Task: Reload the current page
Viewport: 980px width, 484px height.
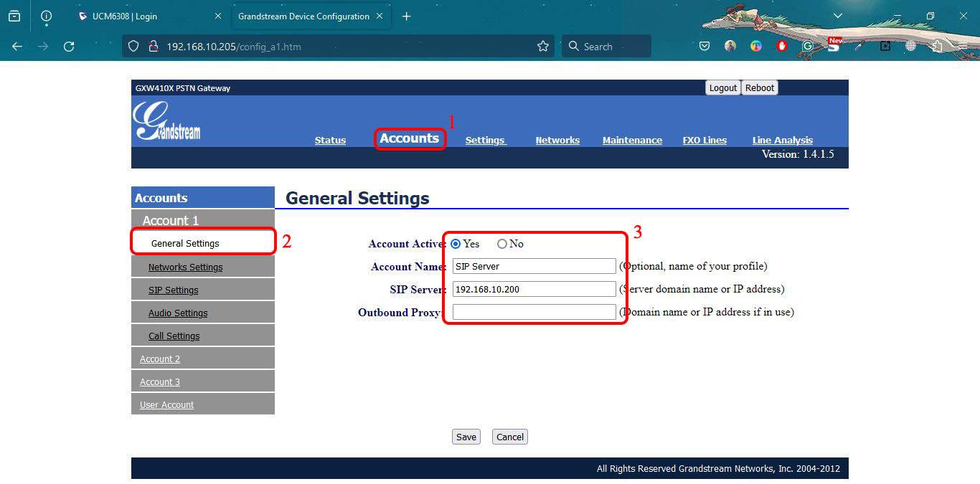Action: [69, 46]
